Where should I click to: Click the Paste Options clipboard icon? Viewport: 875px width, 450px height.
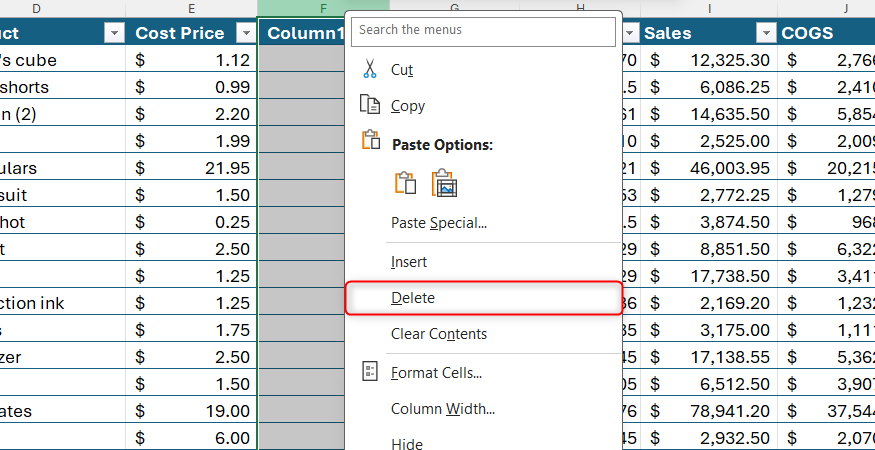371,140
